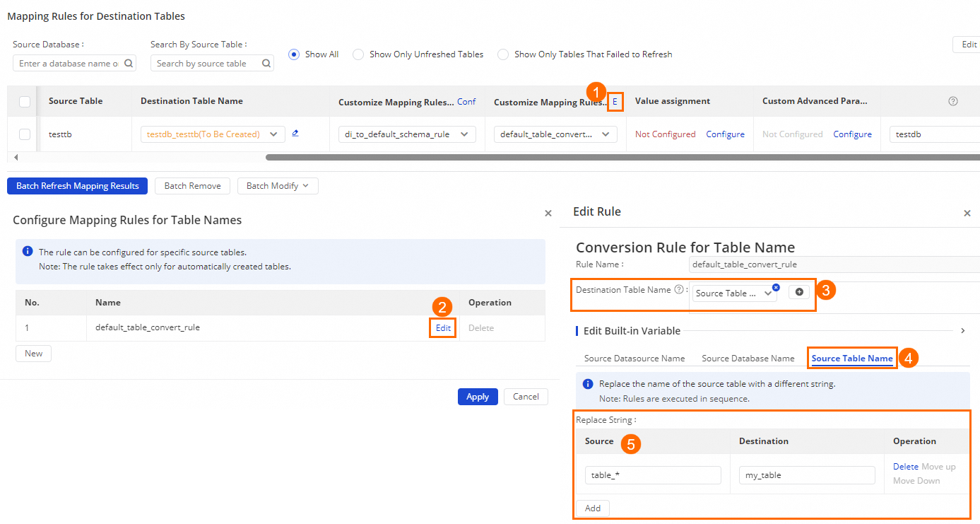Click the Destination Table Name column header
980x524 pixels.
tap(191, 101)
